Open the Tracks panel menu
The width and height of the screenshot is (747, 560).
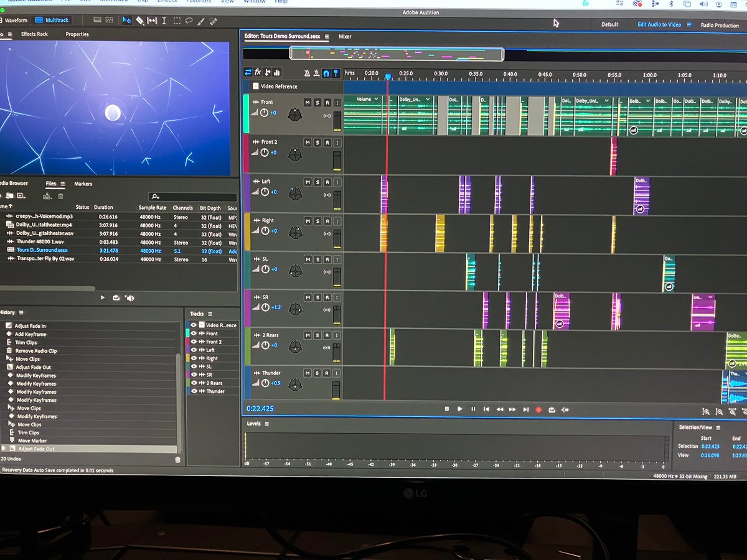click(210, 314)
